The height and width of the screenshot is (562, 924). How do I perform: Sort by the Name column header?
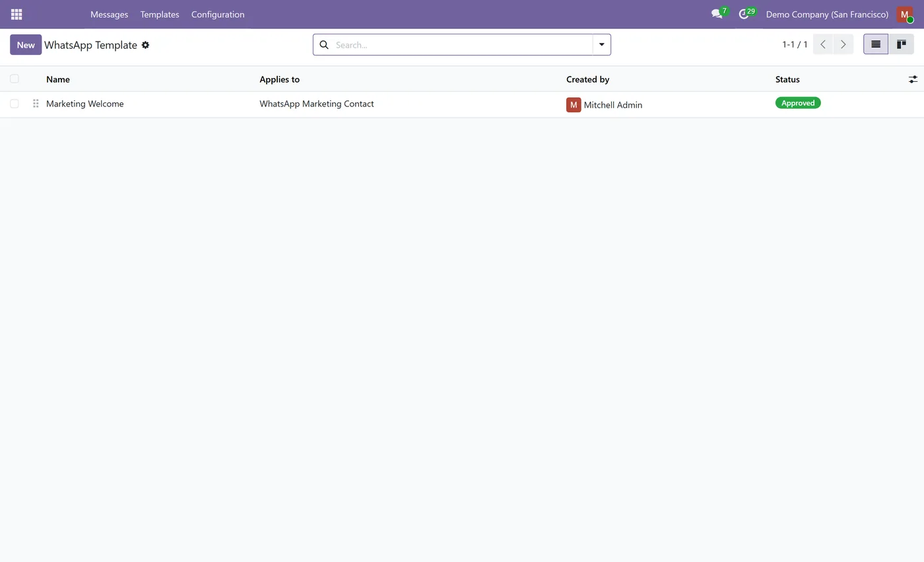click(58, 79)
